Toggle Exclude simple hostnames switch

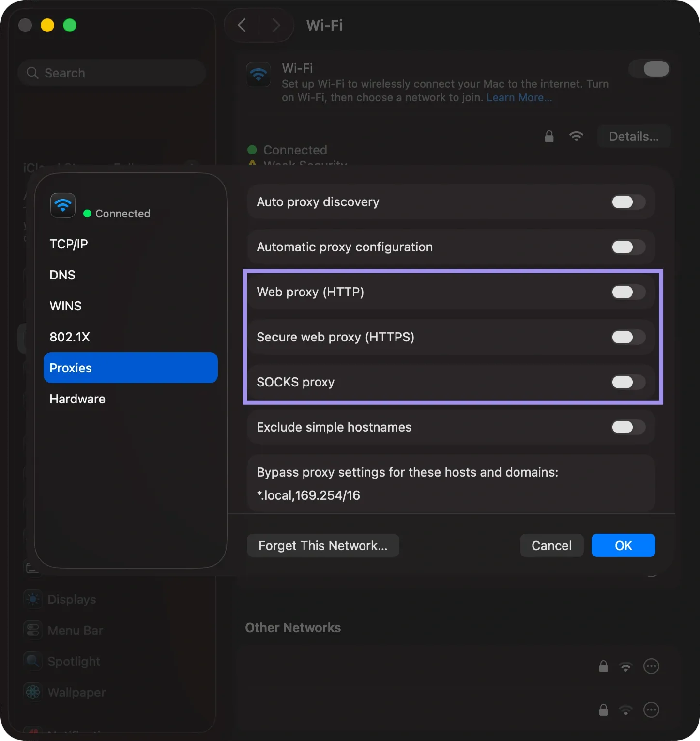click(628, 427)
